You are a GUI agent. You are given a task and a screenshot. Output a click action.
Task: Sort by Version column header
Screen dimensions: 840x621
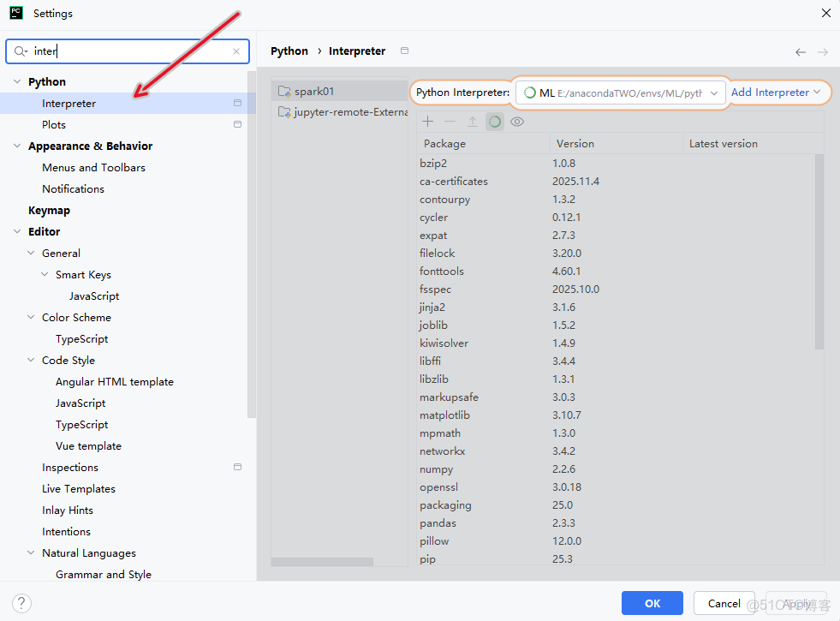coord(616,144)
